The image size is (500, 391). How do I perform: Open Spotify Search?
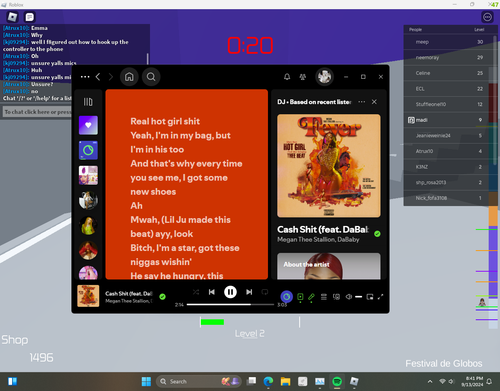151,77
